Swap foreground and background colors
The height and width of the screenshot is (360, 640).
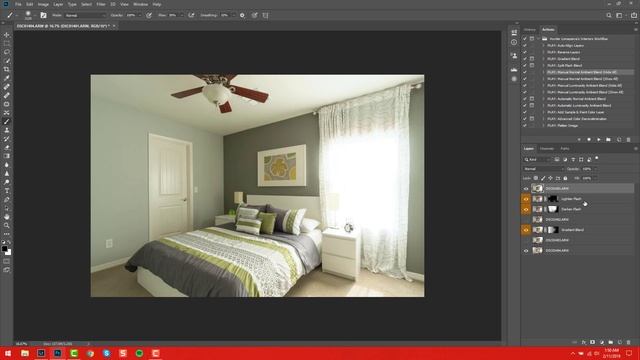point(9,242)
